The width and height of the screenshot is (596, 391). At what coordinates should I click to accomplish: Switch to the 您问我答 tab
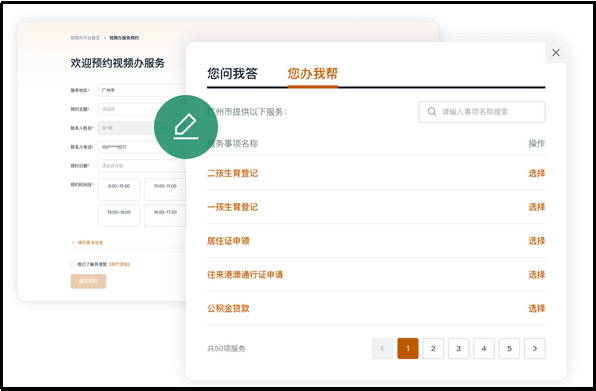232,73
